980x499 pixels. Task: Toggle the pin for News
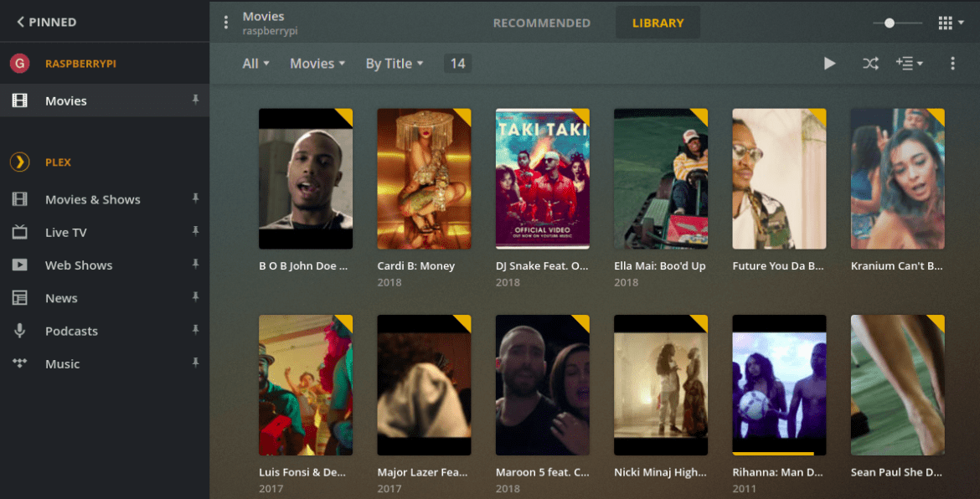pyautogui.click(x=195, y=297)
